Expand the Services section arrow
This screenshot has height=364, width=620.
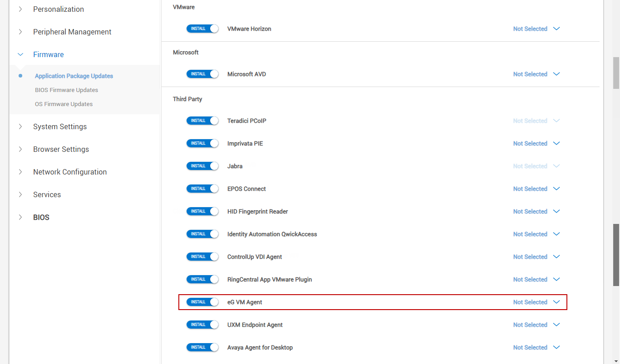click(x=20, y=194)
